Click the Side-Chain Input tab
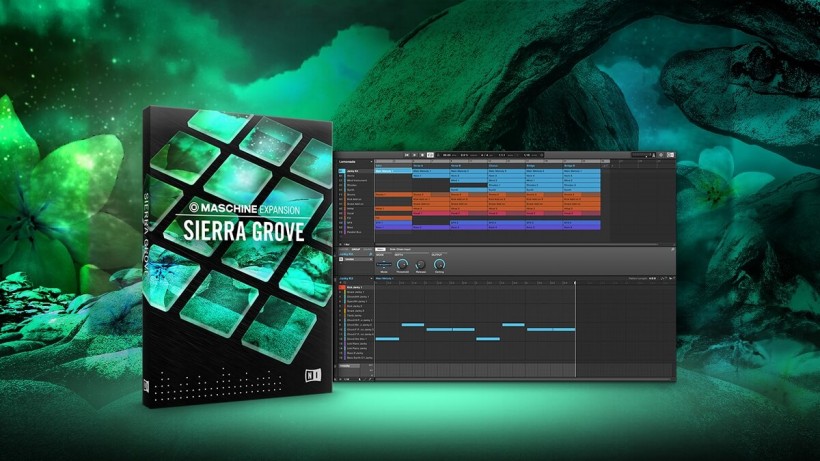Screen dimensions: 820x461 tap(400, 248)
